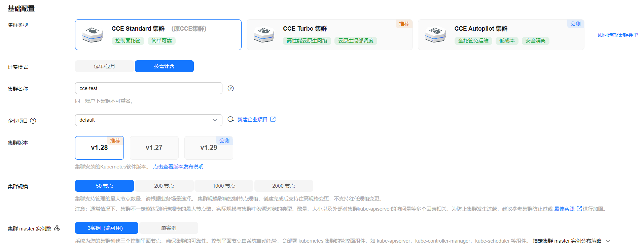This screenshot has width=644, height=249.
Task: Click the 简单可靠 tag
Action: click(162, 41)
